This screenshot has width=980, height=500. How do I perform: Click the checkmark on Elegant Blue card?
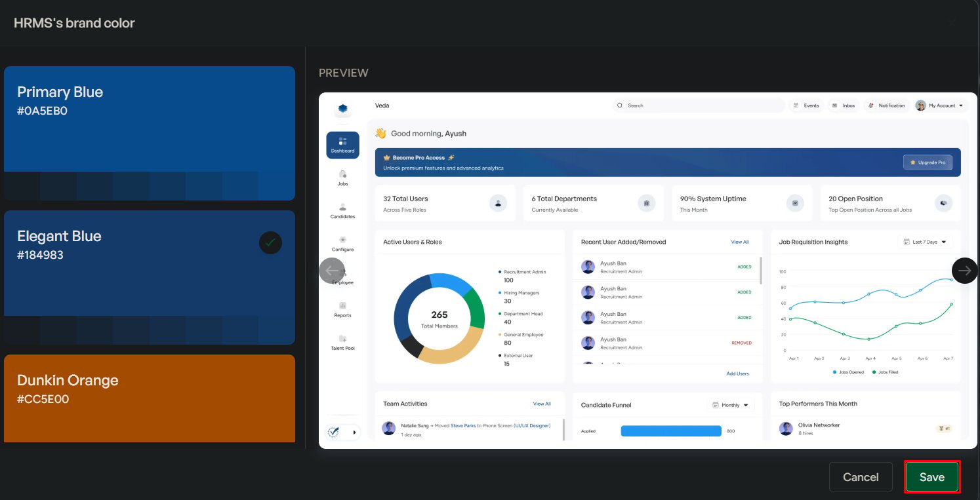[x=270, y=242]
